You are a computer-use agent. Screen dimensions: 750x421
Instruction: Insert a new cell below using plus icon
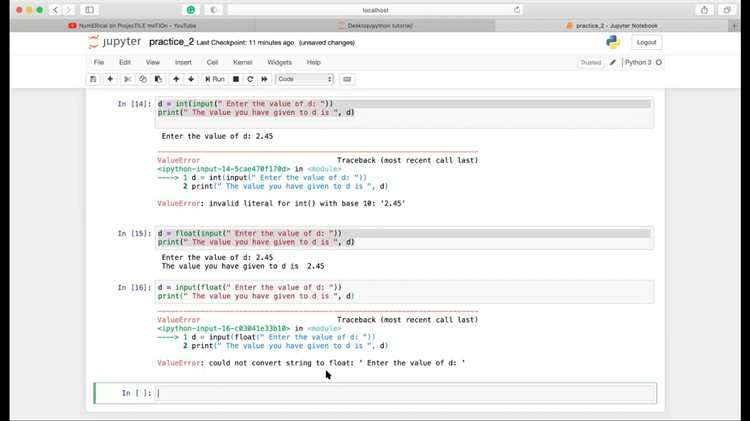click(110, 79)
